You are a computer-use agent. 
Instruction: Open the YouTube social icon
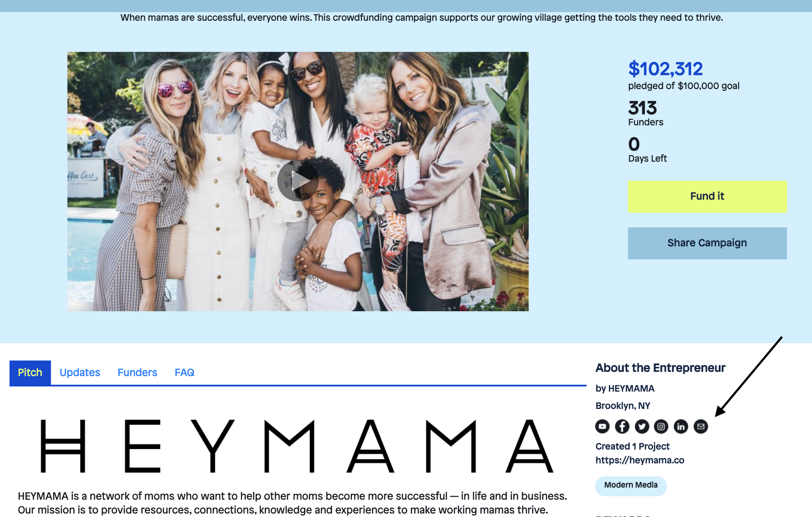pos(602,427)
